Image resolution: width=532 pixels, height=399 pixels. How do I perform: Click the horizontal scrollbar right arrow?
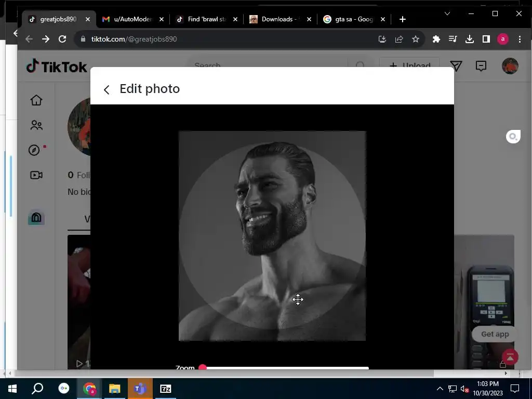point(506,373)
